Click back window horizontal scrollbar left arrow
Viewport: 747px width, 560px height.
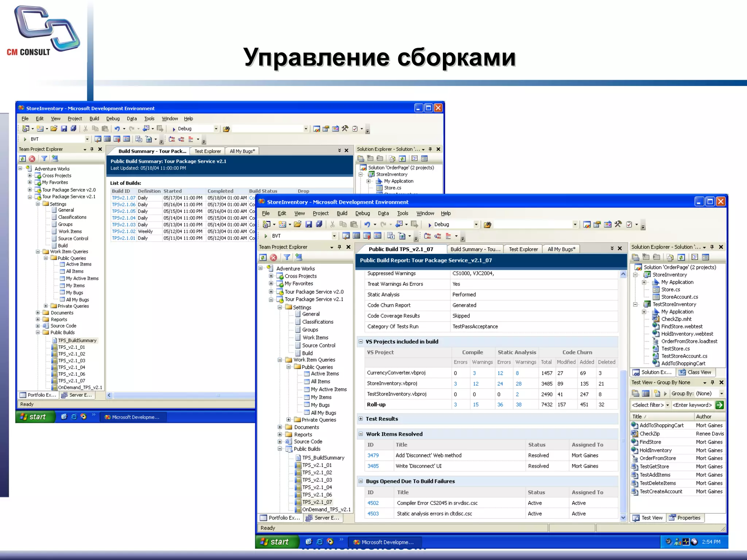coord(109,395)
